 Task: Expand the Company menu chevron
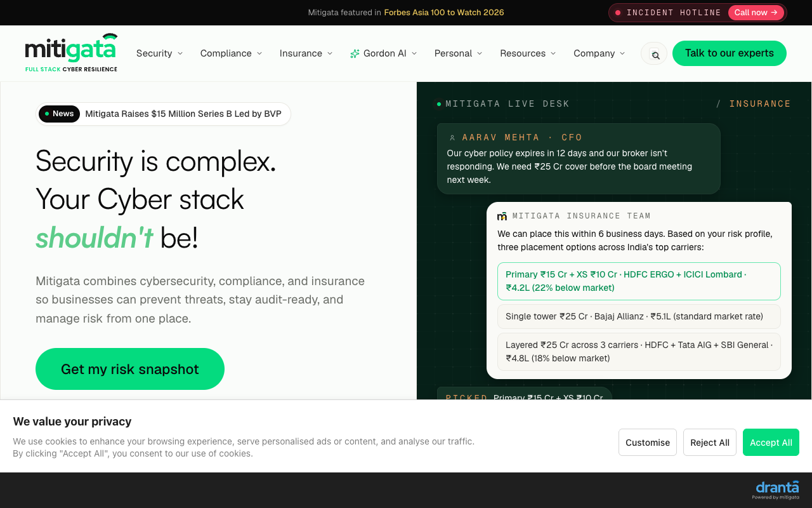(x=622, y=53)
